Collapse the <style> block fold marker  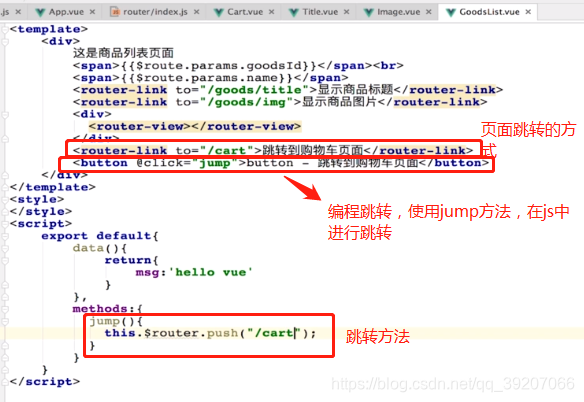click(5, 200)
